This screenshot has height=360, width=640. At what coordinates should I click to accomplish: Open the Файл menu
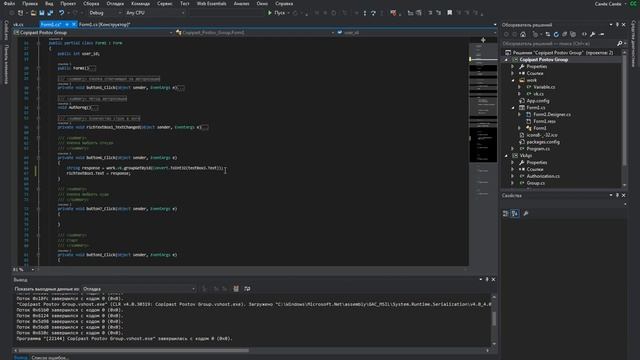(9, 4)
